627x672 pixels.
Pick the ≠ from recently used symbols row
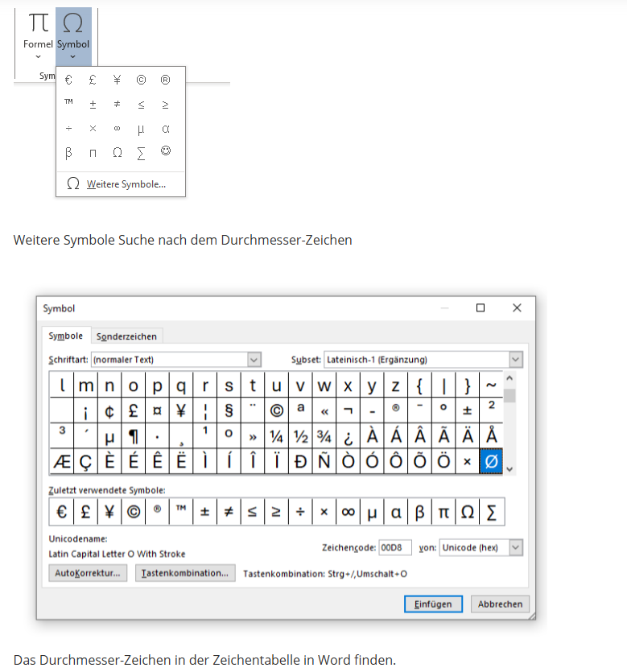click(x=229, y=512)
